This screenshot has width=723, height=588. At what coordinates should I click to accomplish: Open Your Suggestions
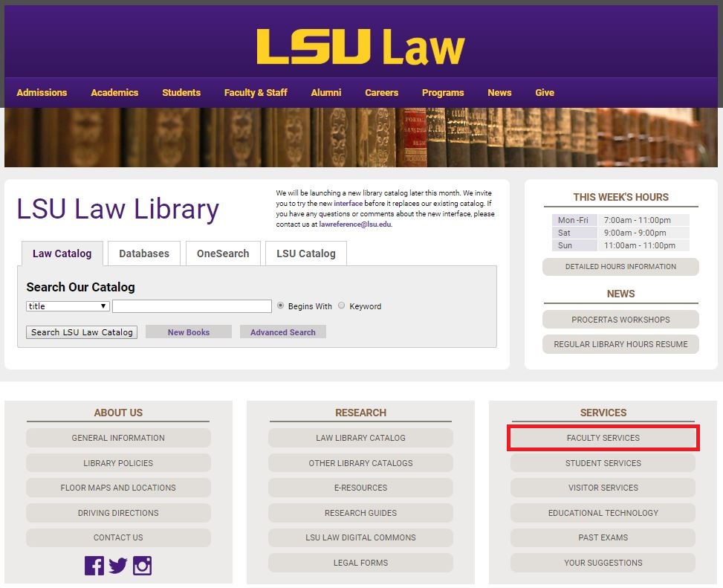coord(603,563)
